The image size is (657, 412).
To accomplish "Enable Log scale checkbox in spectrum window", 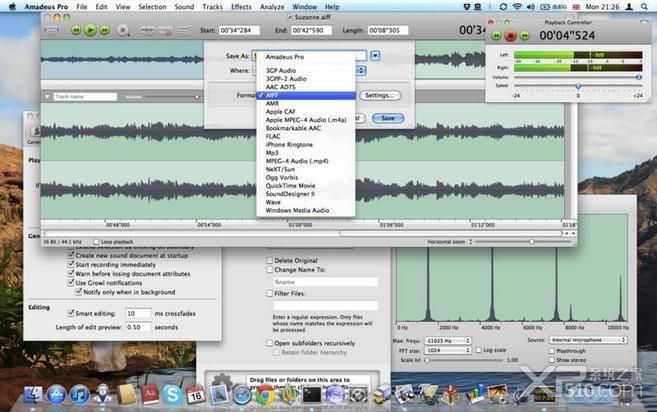I will (478, 350).
